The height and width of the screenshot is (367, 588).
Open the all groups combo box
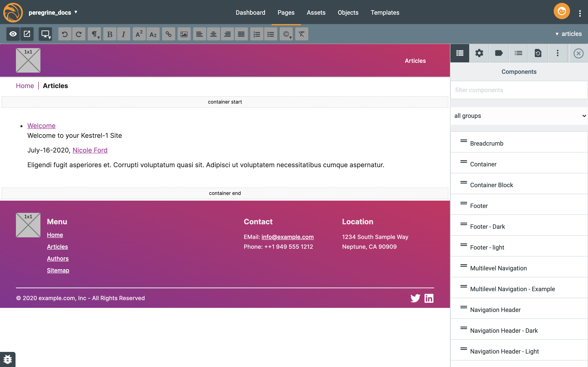[x=519, y=116]
